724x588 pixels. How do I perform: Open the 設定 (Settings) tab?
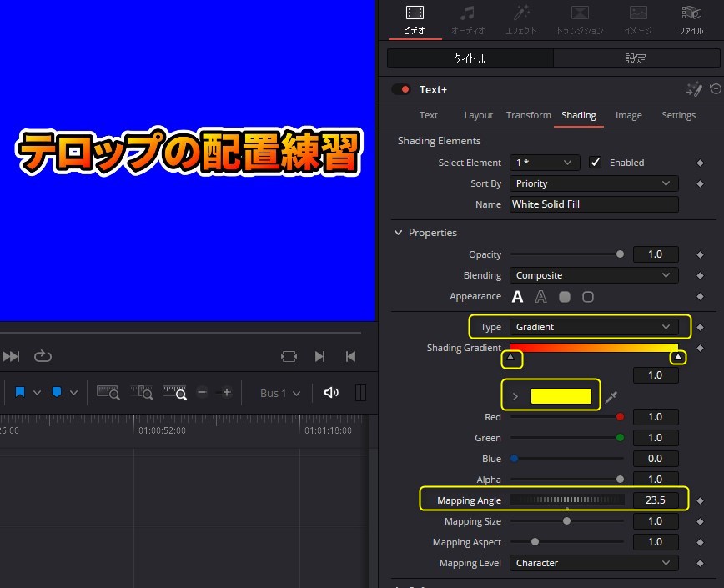tap(636, 58)
